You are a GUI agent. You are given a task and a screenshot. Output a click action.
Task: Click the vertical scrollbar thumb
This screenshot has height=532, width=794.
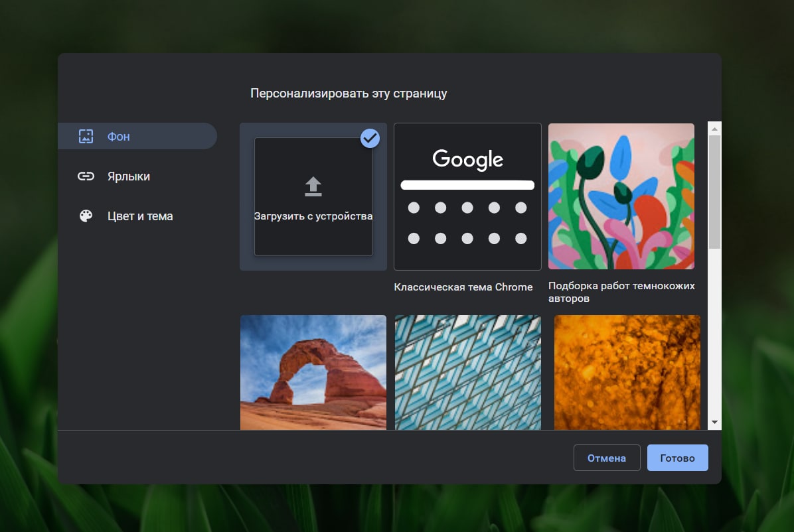point(714,192)
